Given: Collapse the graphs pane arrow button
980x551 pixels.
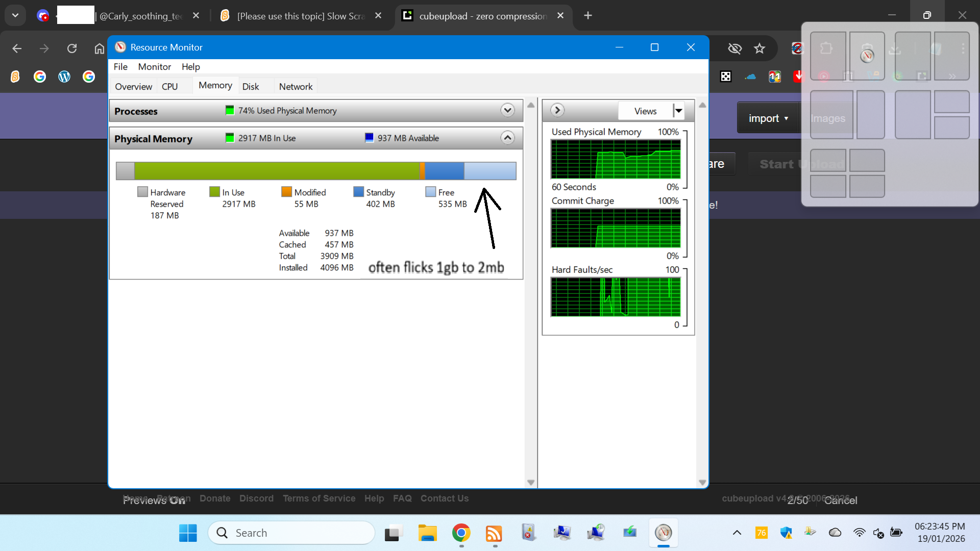Looking at the screenshot, I should coord(557,110).
